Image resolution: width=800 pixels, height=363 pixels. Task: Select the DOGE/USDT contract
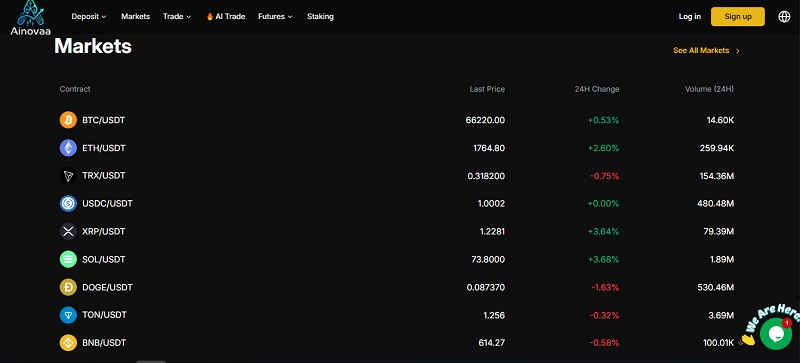click(x=107, y=287)
